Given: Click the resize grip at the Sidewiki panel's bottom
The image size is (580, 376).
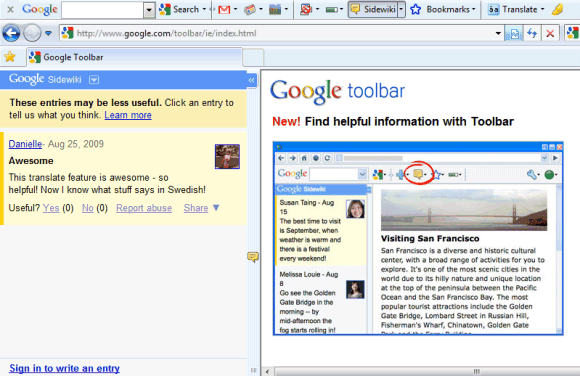Looking at the screenshot, I should 253,370.
